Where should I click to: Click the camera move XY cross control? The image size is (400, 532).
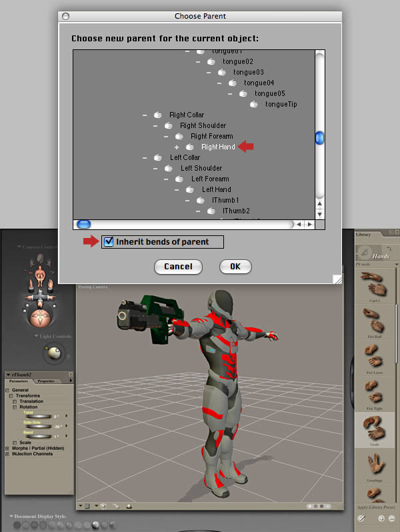click(40, 297)
